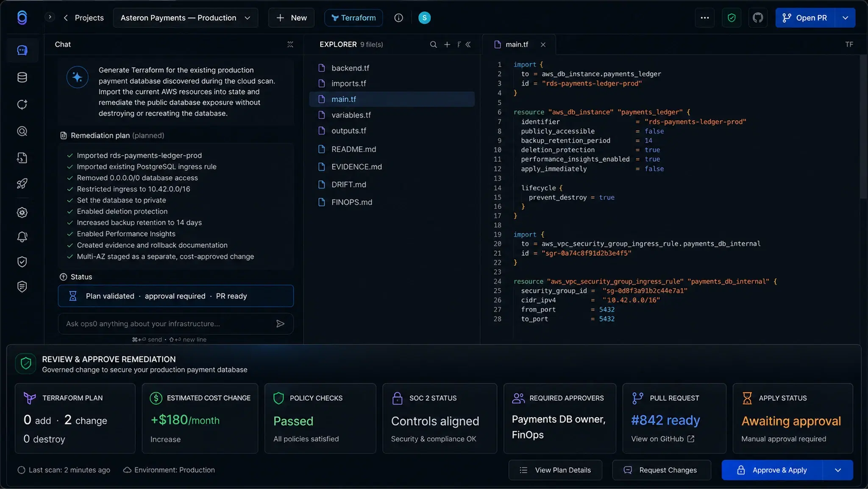
Task: Click the 'Plan validated · approval required' status bar
Action: tap(175, 296)
